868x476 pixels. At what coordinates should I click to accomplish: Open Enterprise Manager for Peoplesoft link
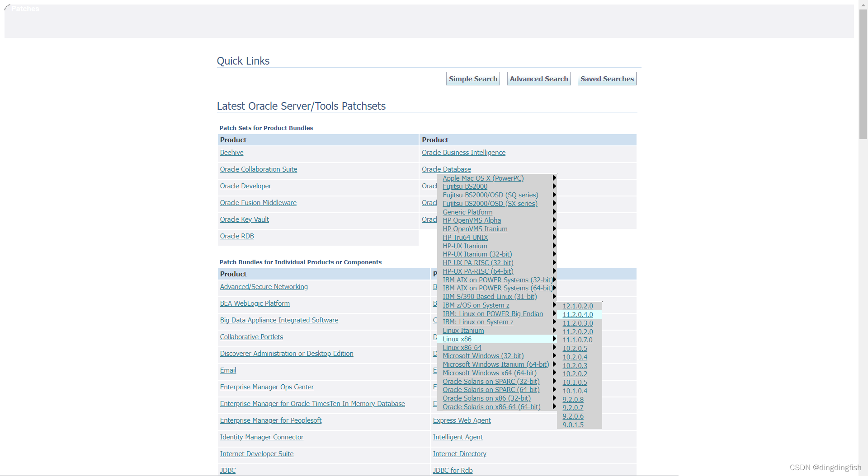(x=271, y=420)
